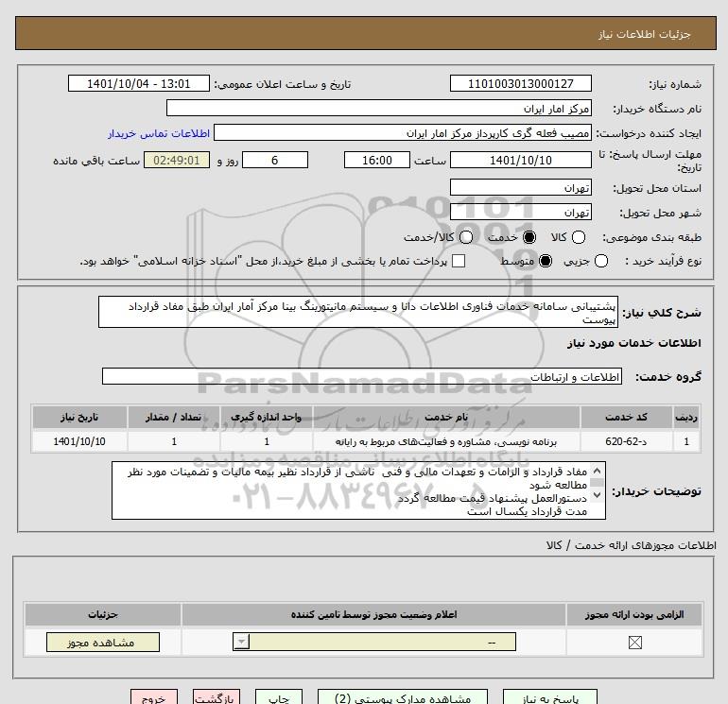The width and height of the screenshot is (728, 704).
Task: Click need date cell 1401/10/10 in table
Action: pos(79,441)
